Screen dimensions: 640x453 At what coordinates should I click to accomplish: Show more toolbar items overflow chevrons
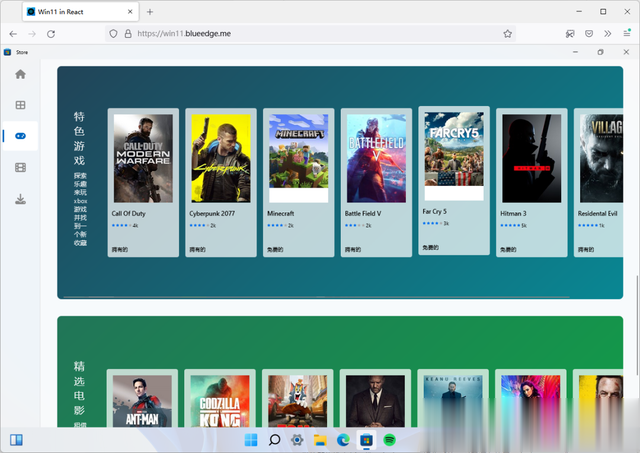click(608, 33)
